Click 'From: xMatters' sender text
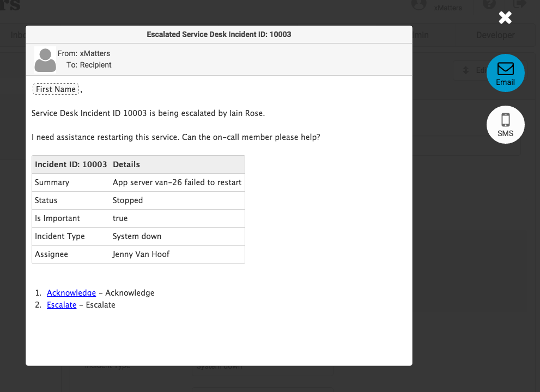 coord(84,53)
